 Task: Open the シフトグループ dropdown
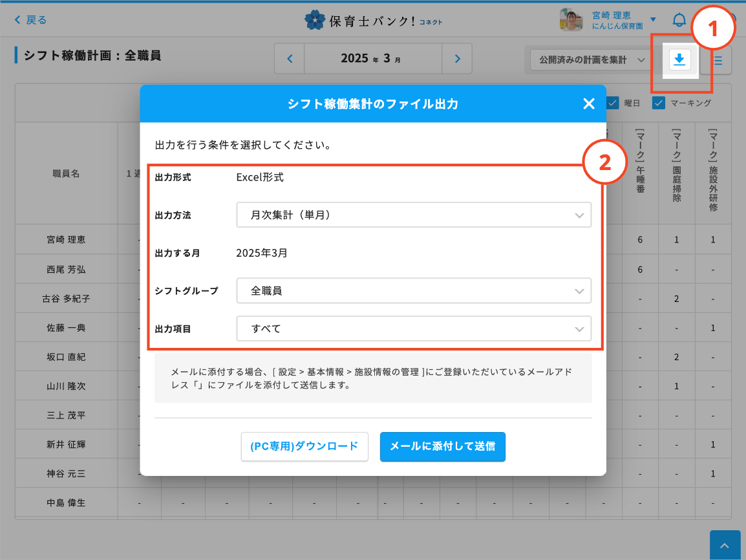pyautogui.click(x=414, y=291)
